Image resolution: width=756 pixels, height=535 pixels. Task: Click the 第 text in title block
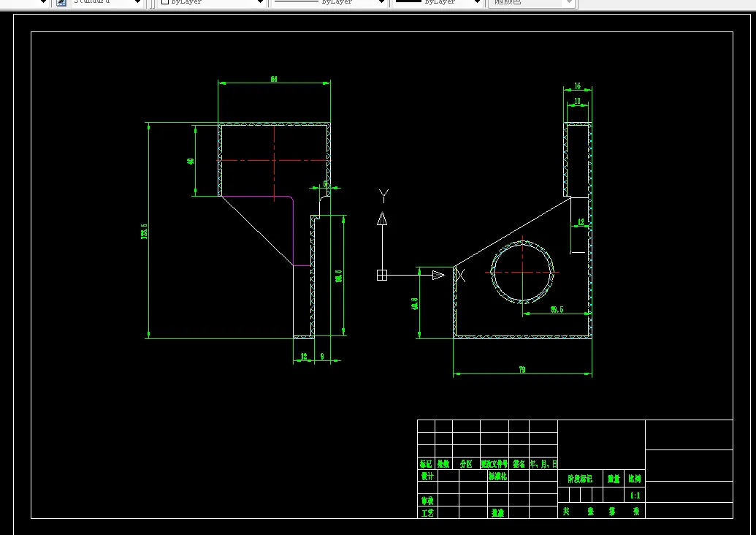612,512
